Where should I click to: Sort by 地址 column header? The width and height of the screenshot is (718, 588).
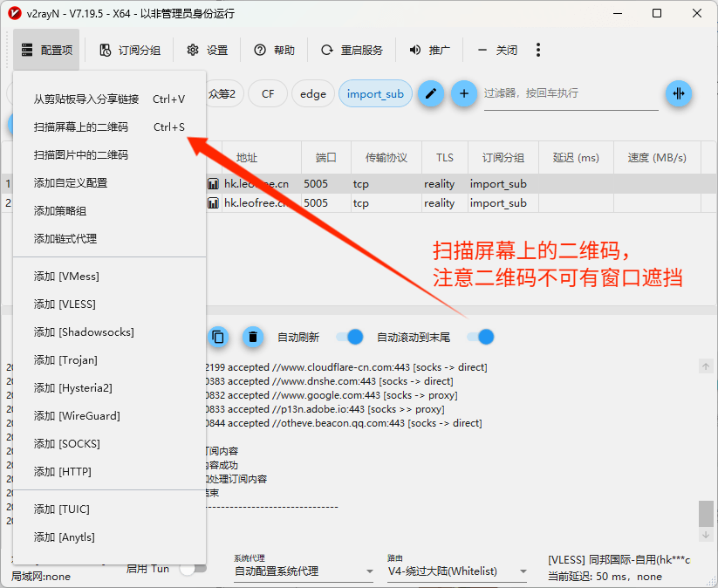click(x=262, y=158)
